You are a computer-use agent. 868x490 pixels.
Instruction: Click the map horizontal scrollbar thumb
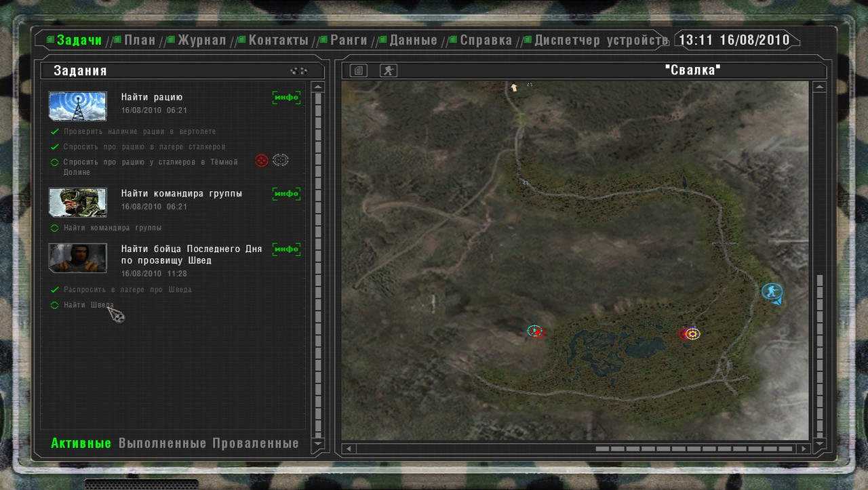click(694, 449)
